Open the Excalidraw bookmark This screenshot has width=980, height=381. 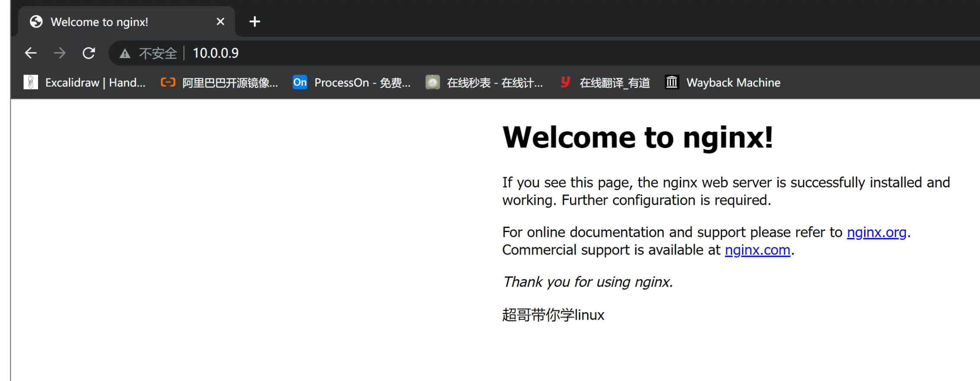(85, 82)
